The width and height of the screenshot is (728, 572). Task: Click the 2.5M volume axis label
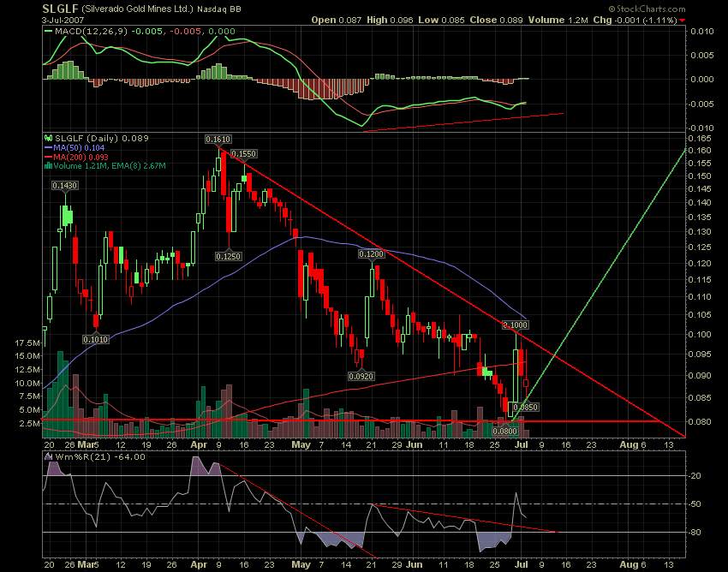click(x=29, y=423)
